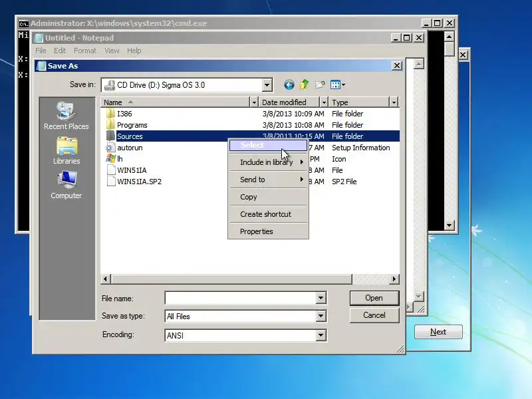Image resolution: width=532 pixels, height=399 pixels.
Task: Click the autorun file icon
Action: click(x=110, y=147)
